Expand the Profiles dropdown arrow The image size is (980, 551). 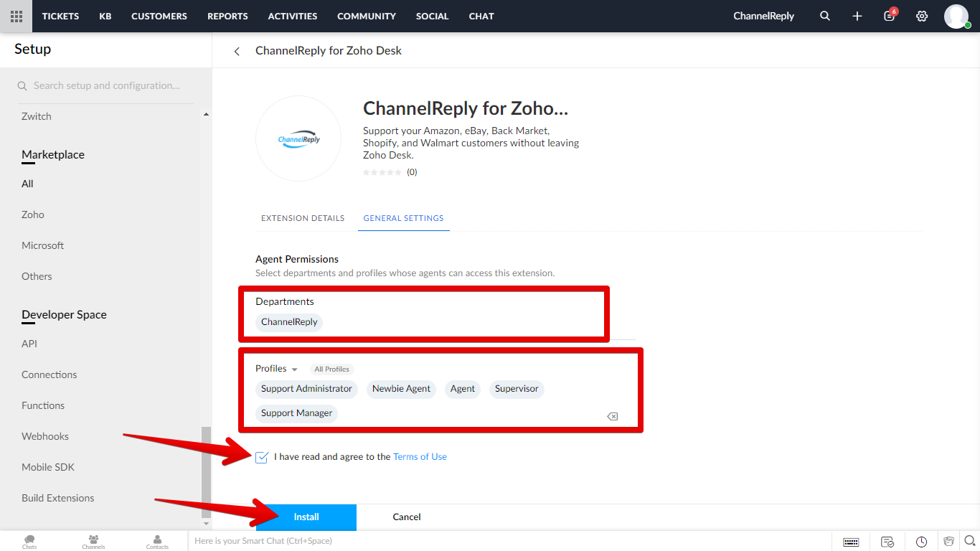tap(294, 369)
